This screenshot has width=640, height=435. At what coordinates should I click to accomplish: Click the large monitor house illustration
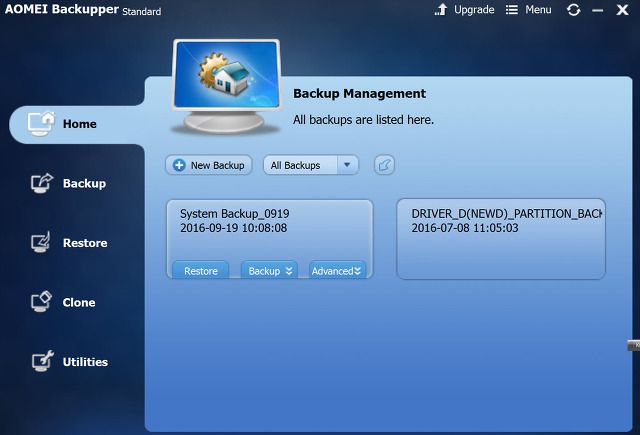[x=226, y=87]
